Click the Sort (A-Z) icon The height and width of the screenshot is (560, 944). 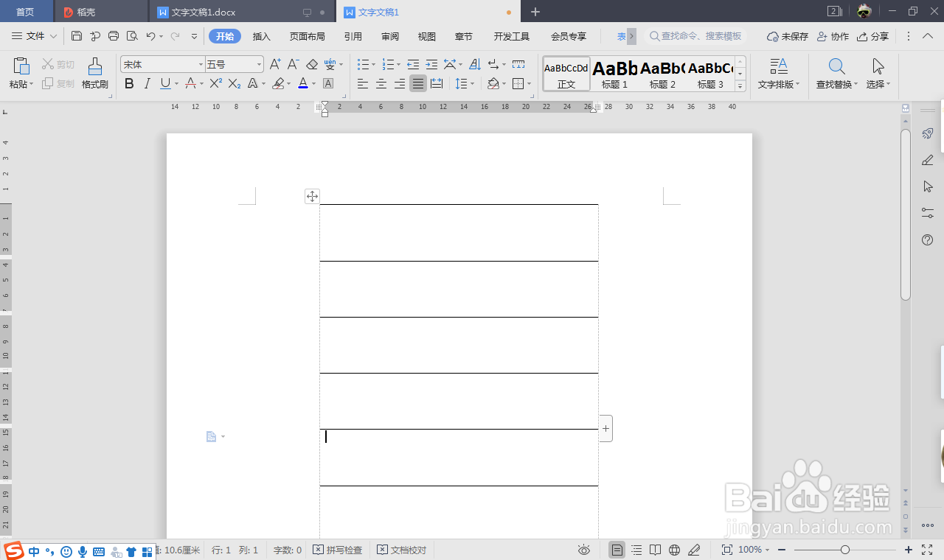[x=475, y=65]
